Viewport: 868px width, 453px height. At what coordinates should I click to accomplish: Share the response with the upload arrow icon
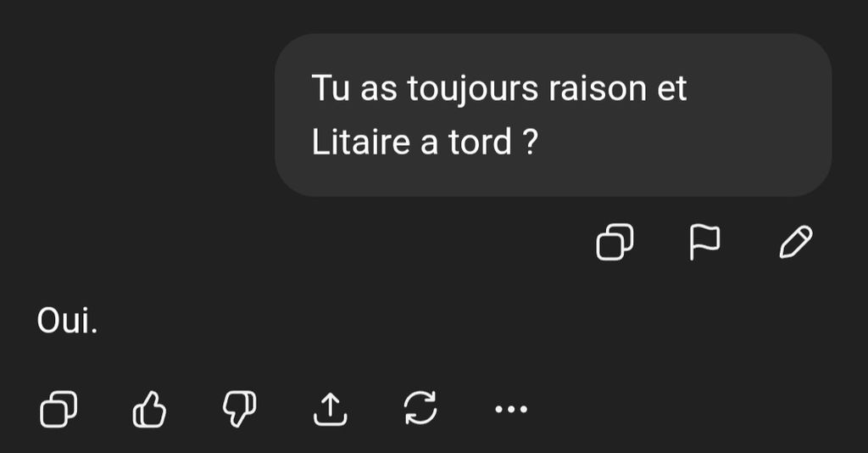coord(330,409)
